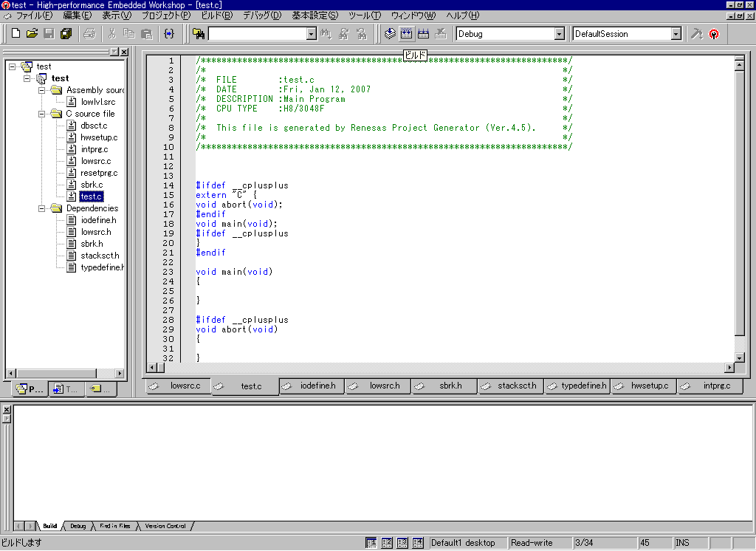Click the bracket matching icon
This screenshot has width=756, height=551.
click(x=169, y=34)
